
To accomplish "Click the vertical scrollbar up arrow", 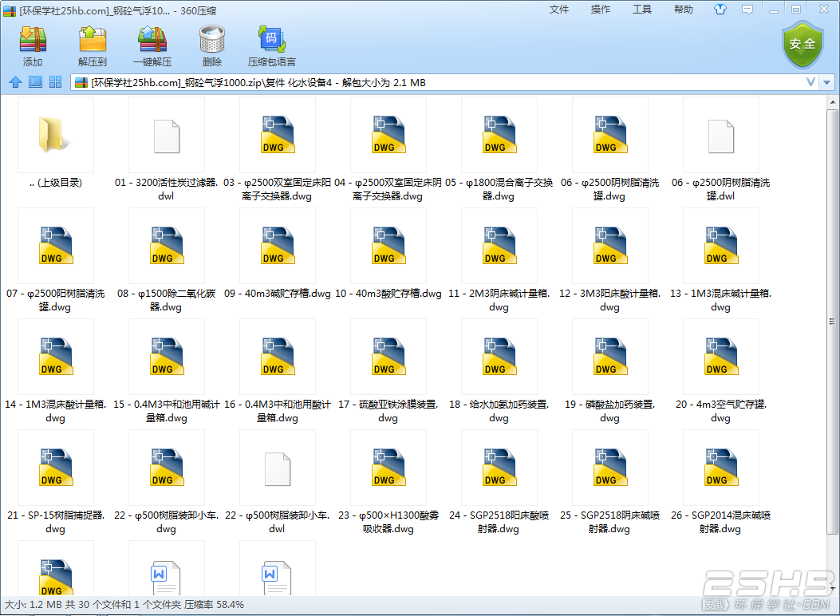I will [x=832, y=102].
